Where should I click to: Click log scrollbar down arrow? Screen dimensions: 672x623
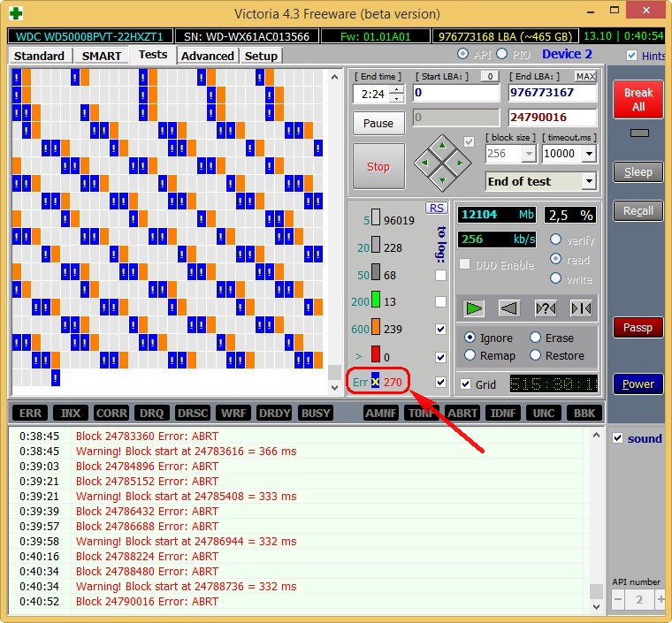[x=596, y=606]
